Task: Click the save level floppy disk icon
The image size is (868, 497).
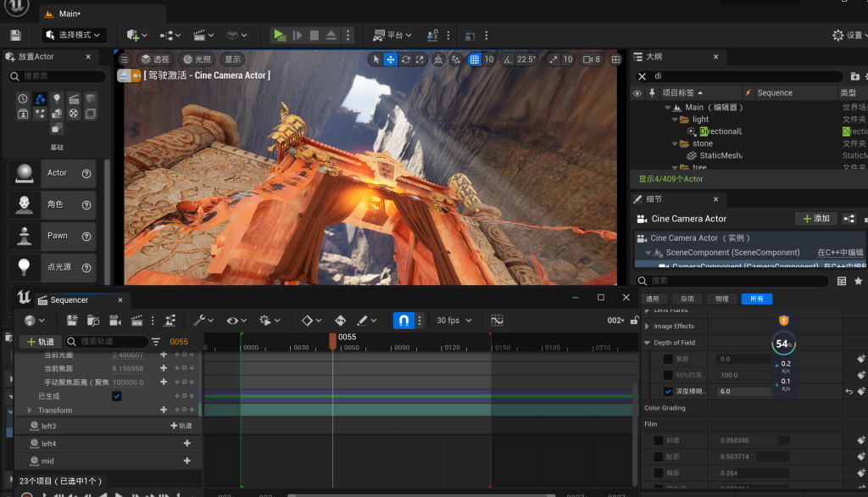Action: coord(15,36)
